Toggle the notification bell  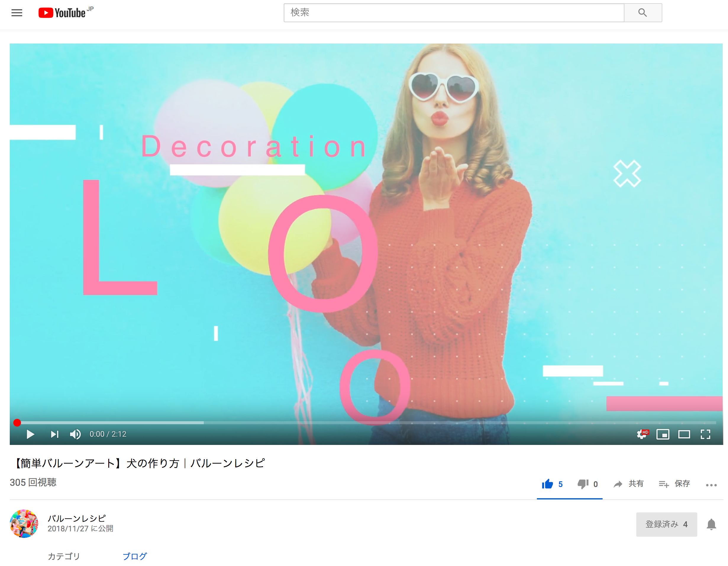(x=711, y=524)
